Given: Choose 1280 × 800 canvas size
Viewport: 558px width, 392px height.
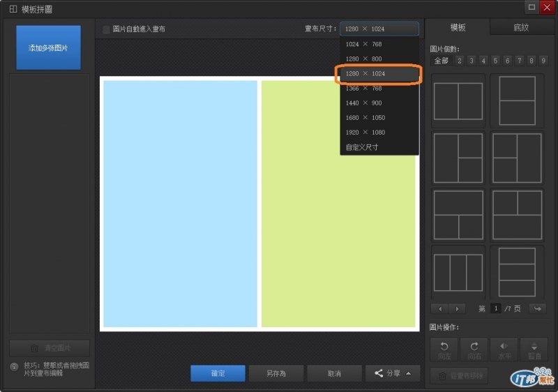Looking at the screenshot, I should click(379, 59).
